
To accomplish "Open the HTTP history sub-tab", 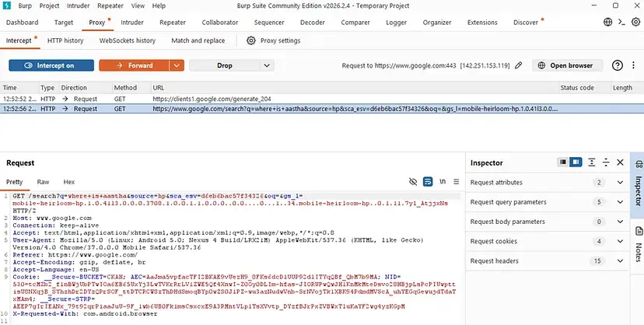I will pos(65,40).
